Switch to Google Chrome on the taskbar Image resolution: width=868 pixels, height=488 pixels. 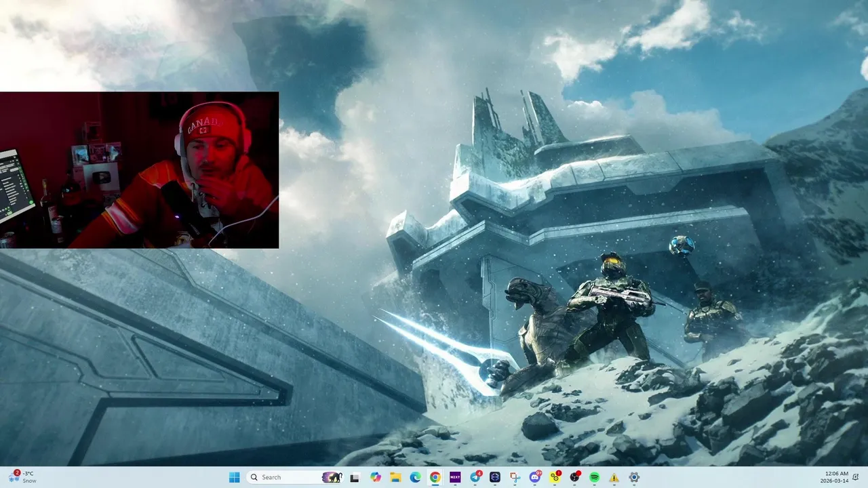pyautogui.click(x=435, y=477)
